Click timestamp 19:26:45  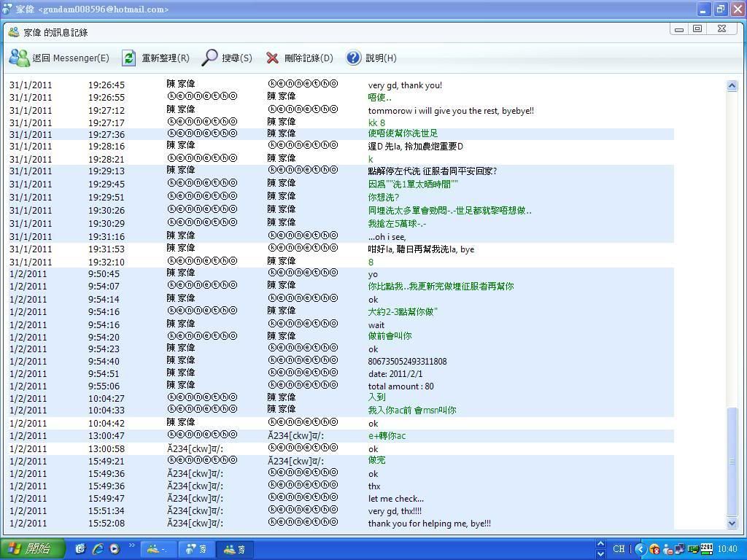pos(107,85)
